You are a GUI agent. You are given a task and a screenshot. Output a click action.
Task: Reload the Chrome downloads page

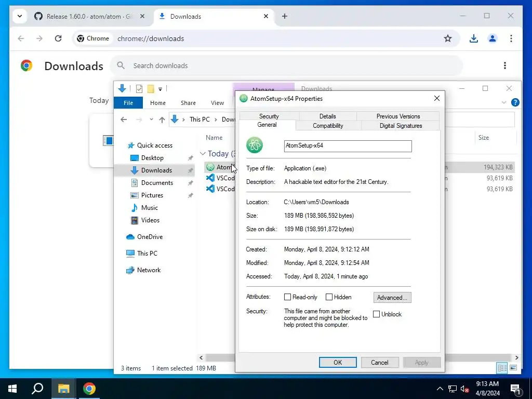click(58, 38)
